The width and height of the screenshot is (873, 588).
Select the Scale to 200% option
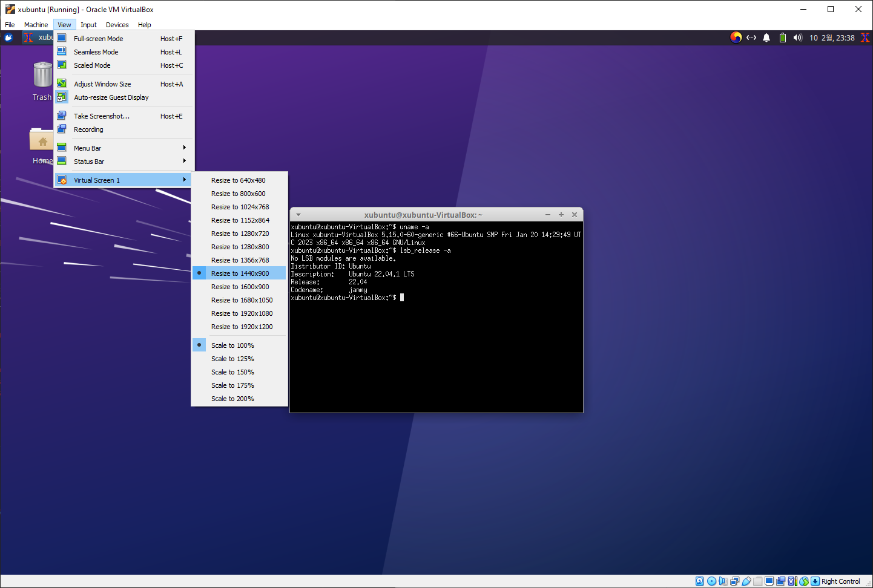click(x=239, y=399)
